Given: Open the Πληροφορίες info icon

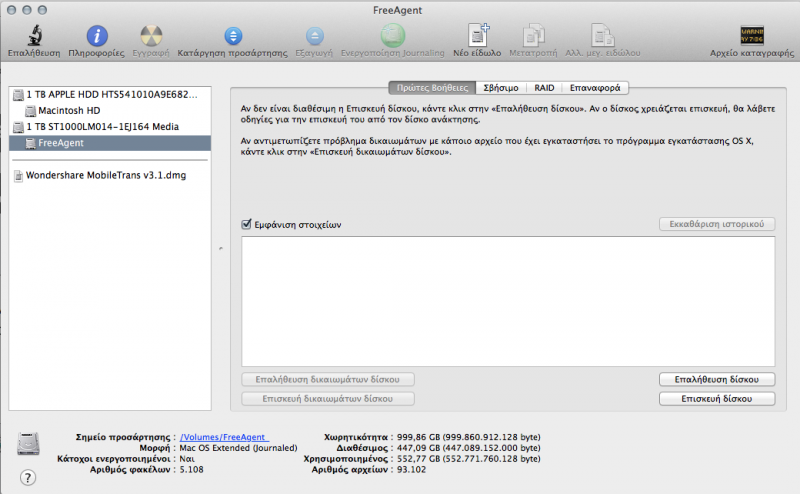Looking at the screenshot, I should (96, 36).
